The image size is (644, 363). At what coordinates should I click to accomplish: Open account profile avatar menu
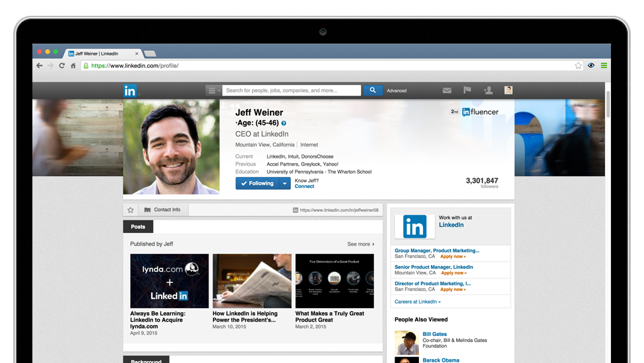(509, 90)
